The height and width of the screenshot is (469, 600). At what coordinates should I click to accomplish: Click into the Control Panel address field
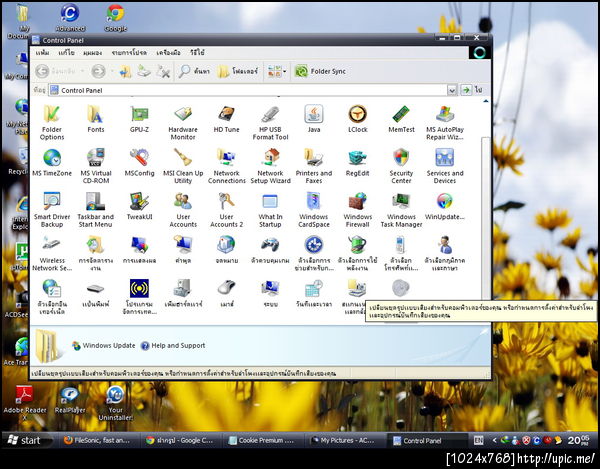click(x=248, y=90)
